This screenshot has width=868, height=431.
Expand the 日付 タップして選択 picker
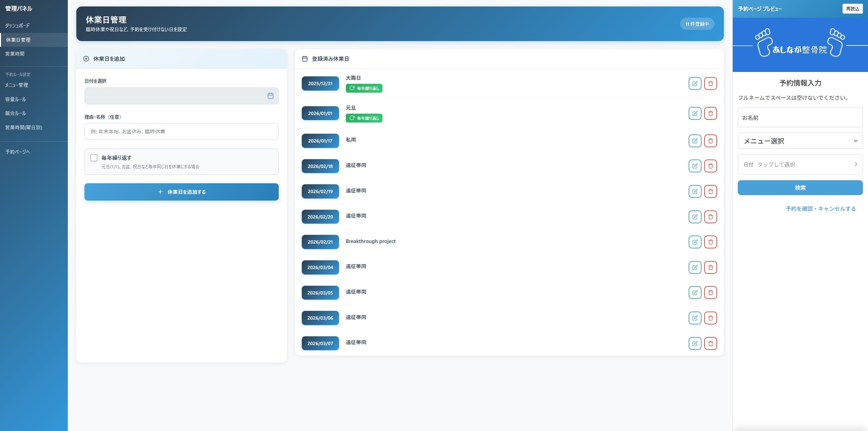[x=800, y=165]
